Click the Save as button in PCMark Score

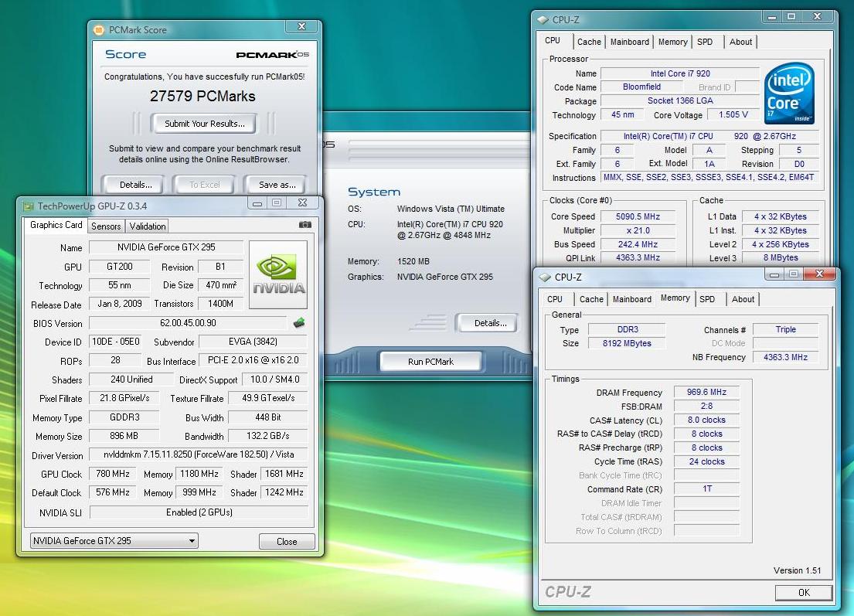click(x=277, y=185)
